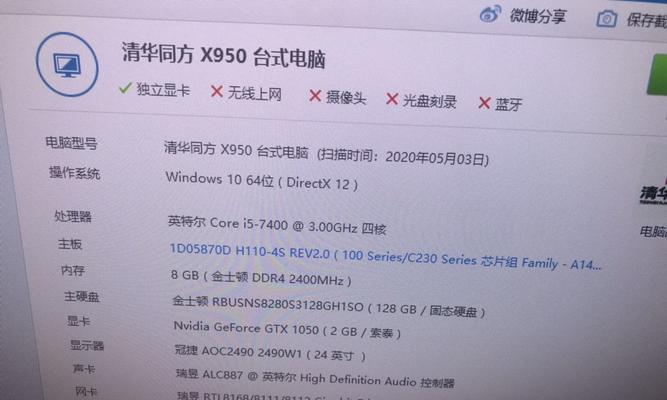Image resolution: width=667 pixels, height=400 pixels.
Task: Click the green button at right edge
Action: coord(657,75)
